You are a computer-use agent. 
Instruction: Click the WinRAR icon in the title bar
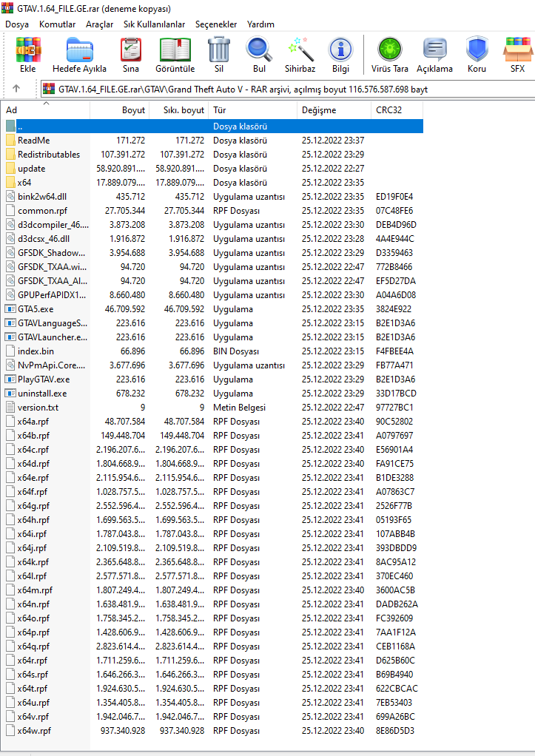[7, 8]
